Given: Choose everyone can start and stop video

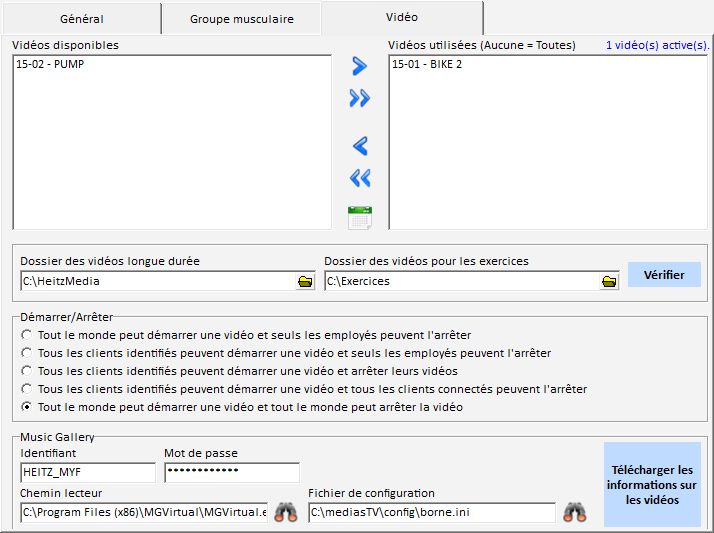Looking at the screenshot, I should pos(27,407).
